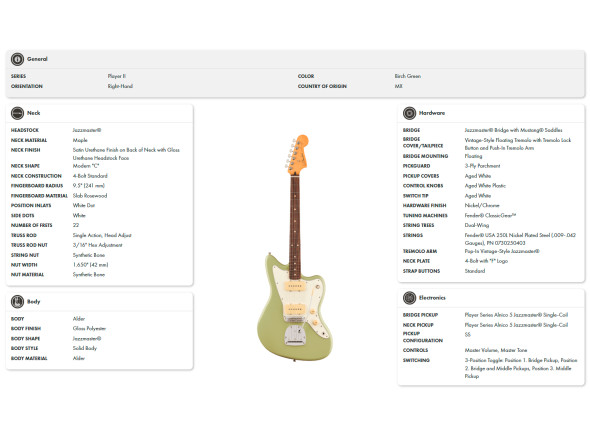Image resolution: width=590 pixels, height=434 pixels.
Task: Click the BRIDGE MOUNTING value 'Floating'
Action: [473, 156]
